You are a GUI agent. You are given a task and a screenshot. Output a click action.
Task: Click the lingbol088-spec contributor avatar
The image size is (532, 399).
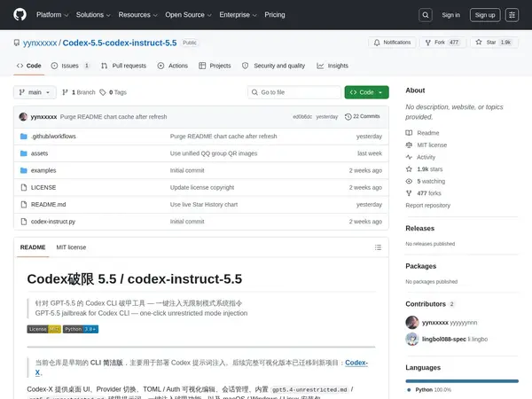(x=412, y=339)
